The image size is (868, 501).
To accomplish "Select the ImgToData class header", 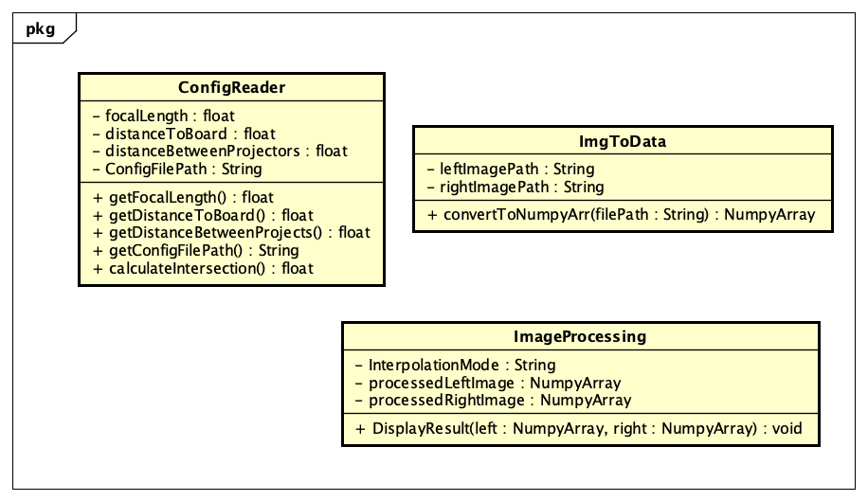I will click(x=623, y=141).
